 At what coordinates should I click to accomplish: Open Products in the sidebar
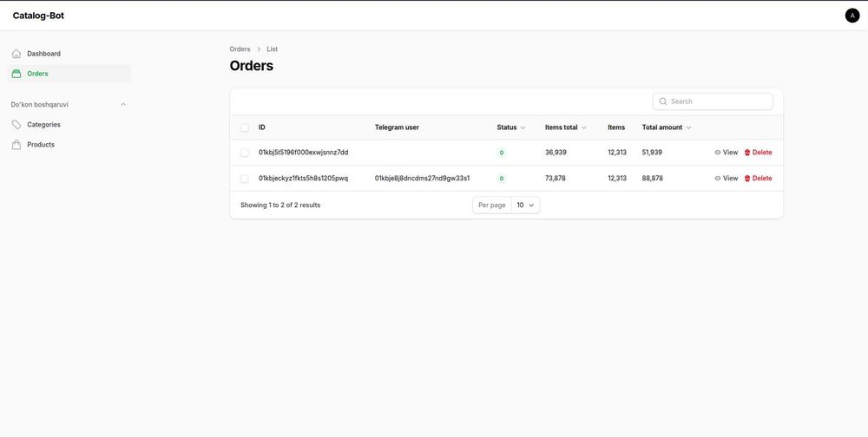pos(69,145)
